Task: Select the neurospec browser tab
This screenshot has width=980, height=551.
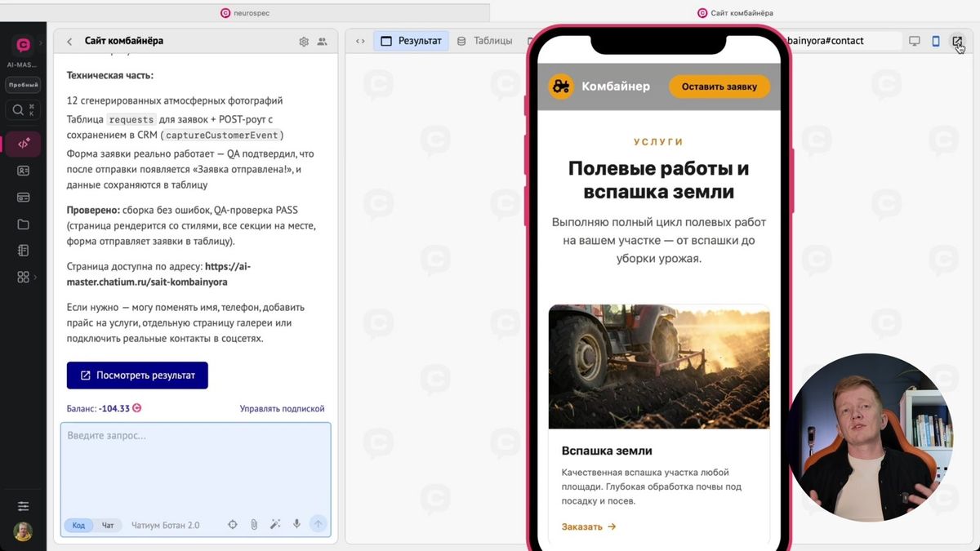Action: (245, 12)
